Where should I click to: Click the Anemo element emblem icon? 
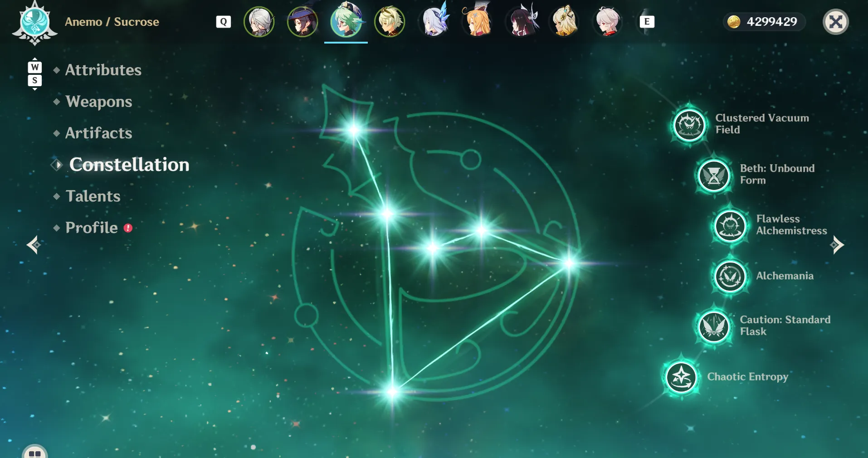click(x=35, y=23)
